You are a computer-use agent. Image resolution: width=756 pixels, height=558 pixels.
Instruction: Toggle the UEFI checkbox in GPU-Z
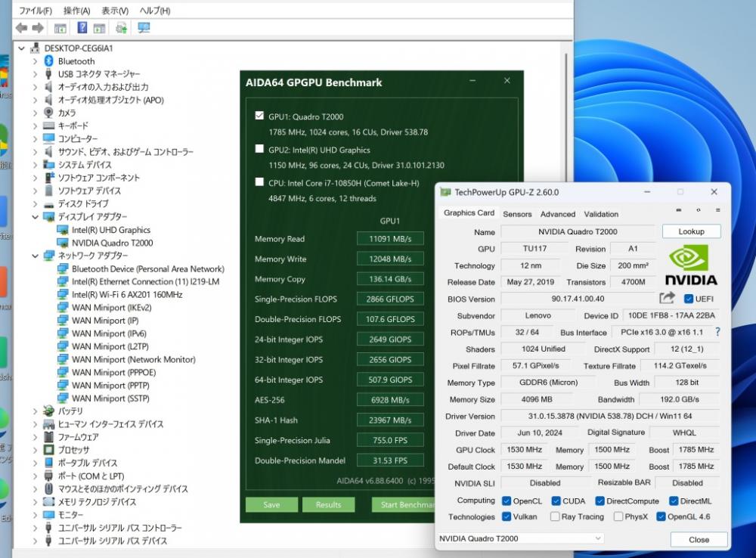click(689, 299)
